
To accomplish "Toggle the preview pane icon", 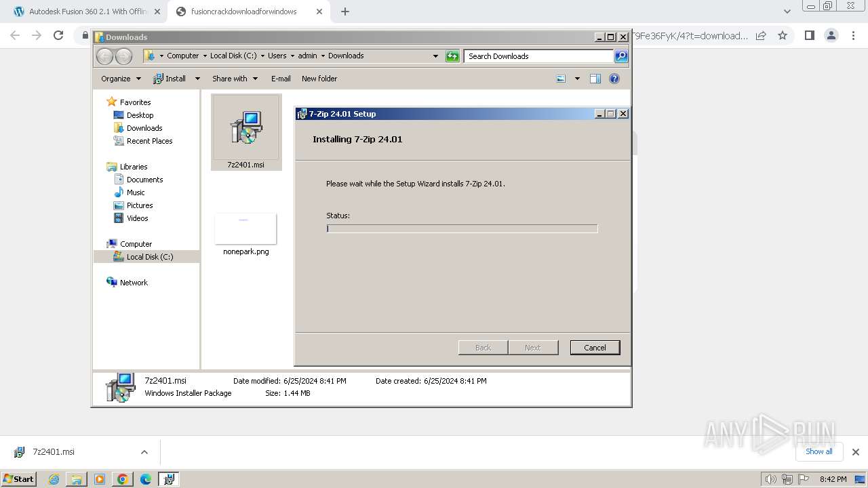I will tap(595, 79).
